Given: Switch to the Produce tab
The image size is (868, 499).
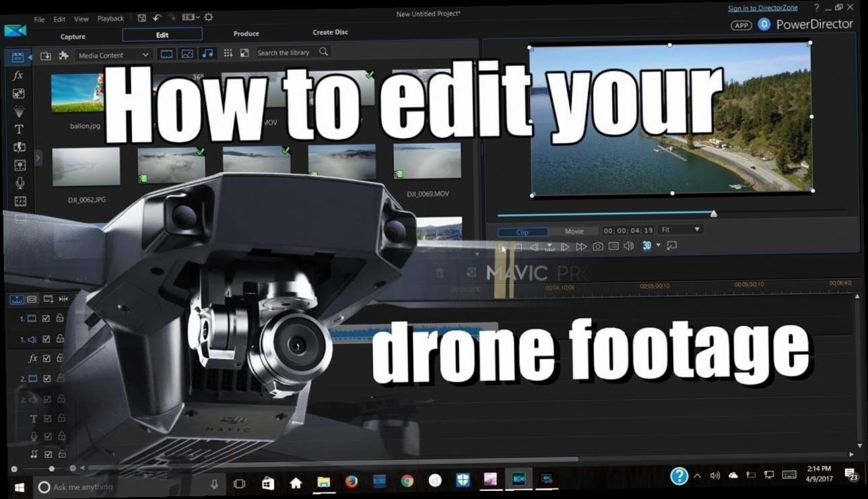Looking at the screenshot, I should [246, 34].
